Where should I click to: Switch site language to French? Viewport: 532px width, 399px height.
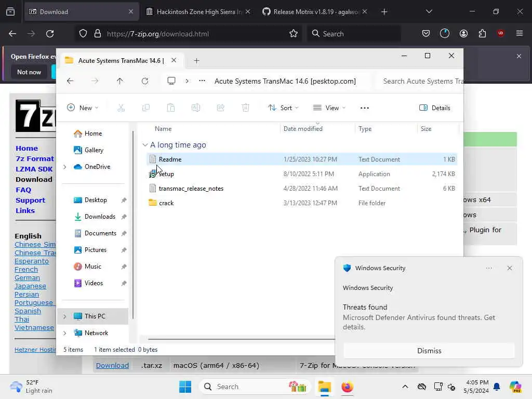(x=26, y=270)
